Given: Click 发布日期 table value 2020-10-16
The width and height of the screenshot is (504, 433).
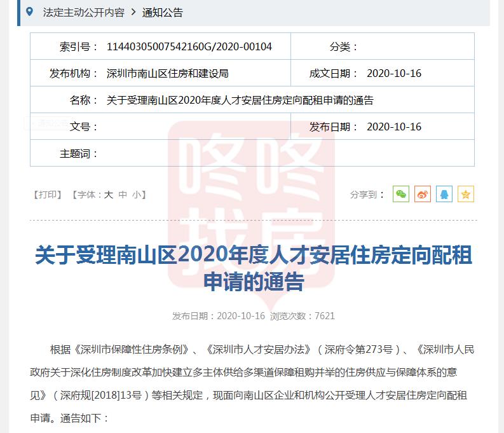Looking at the screenshot, I should click(x=394, y=127).
